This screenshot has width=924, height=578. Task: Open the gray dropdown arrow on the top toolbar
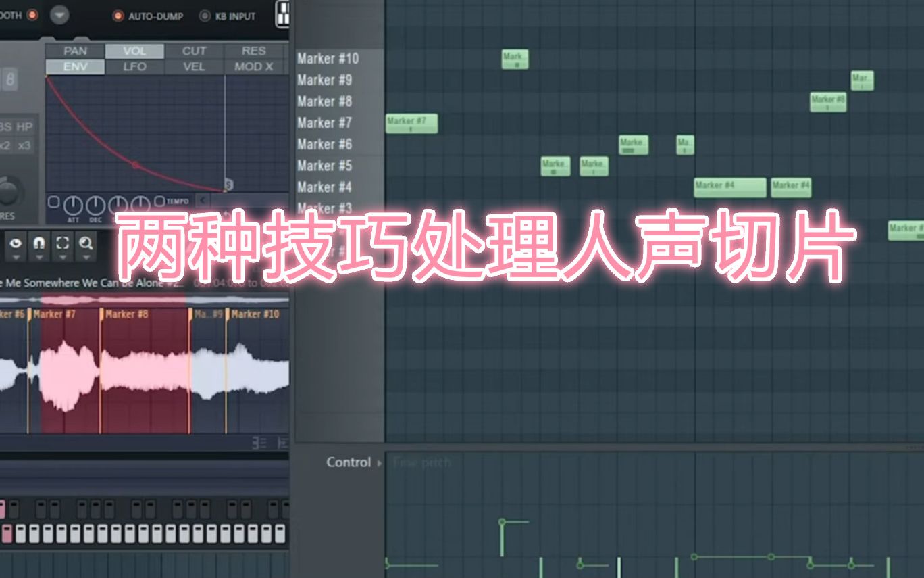61,14
